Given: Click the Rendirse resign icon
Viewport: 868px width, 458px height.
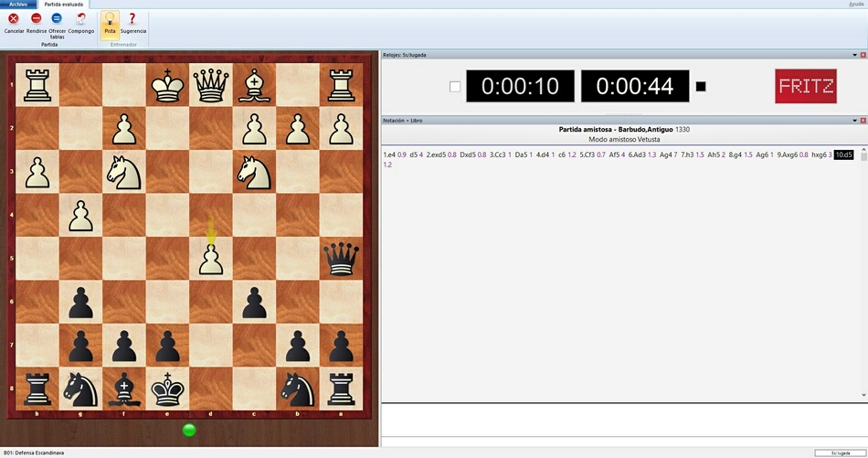Looking at the screenshot, I should click(x=36, y=19).
